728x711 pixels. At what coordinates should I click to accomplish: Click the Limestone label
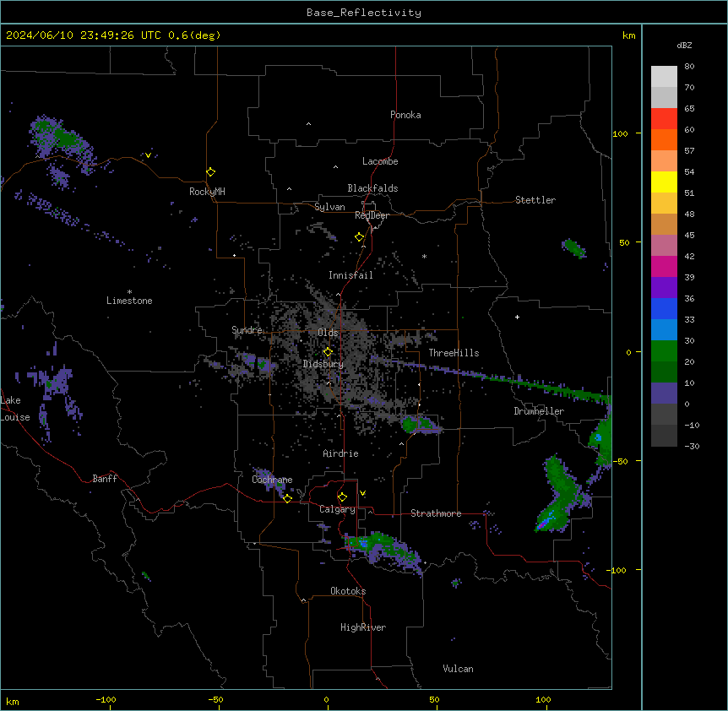pyautogui.click(x=129, y=301)
